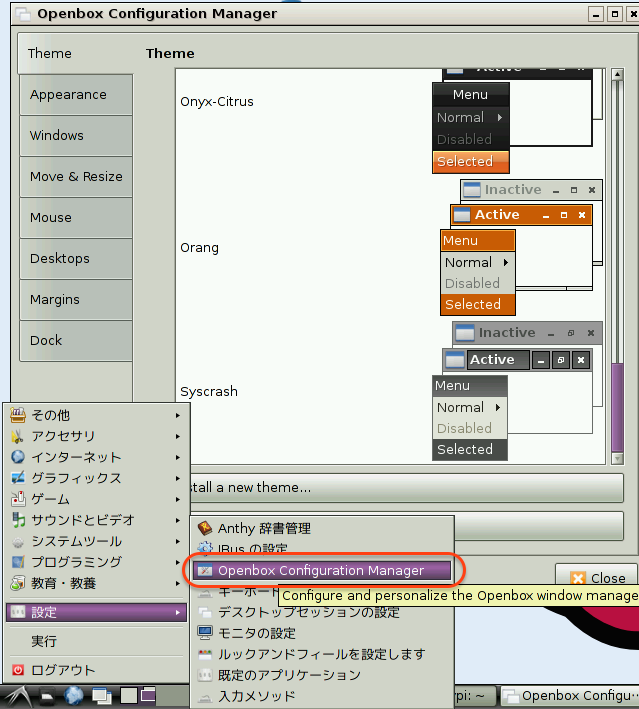Click the インターネット globe icon in menu
The image size is (639, 709).
[x=18, y=457]
